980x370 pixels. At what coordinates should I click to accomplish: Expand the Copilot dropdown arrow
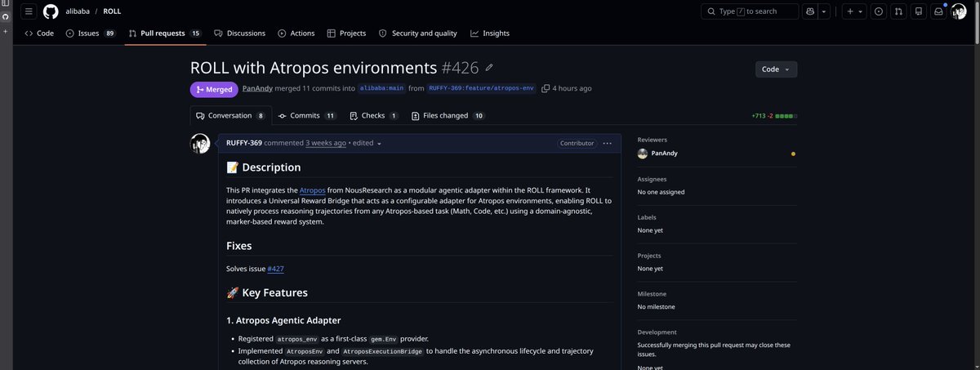[824, 11]
